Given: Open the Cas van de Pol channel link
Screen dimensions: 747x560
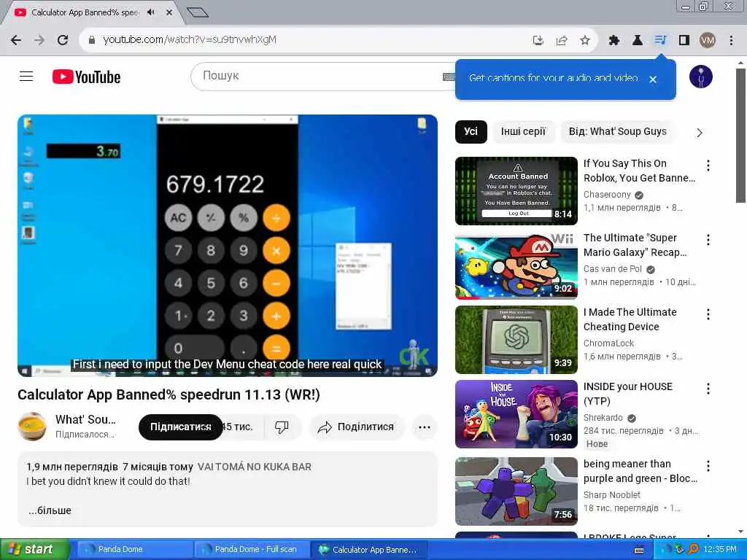Looking at the screenshot, I should click(x=613, y=269).
